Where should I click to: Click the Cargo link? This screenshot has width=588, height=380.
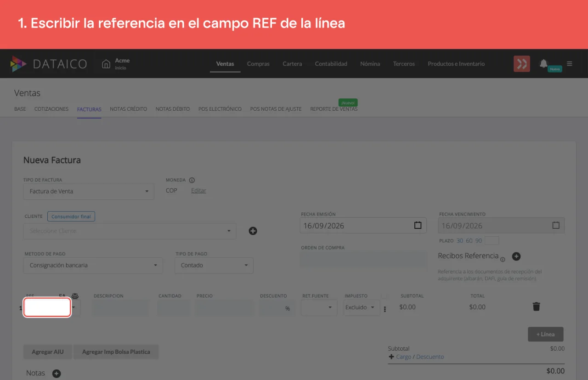(x=404, y=357)
